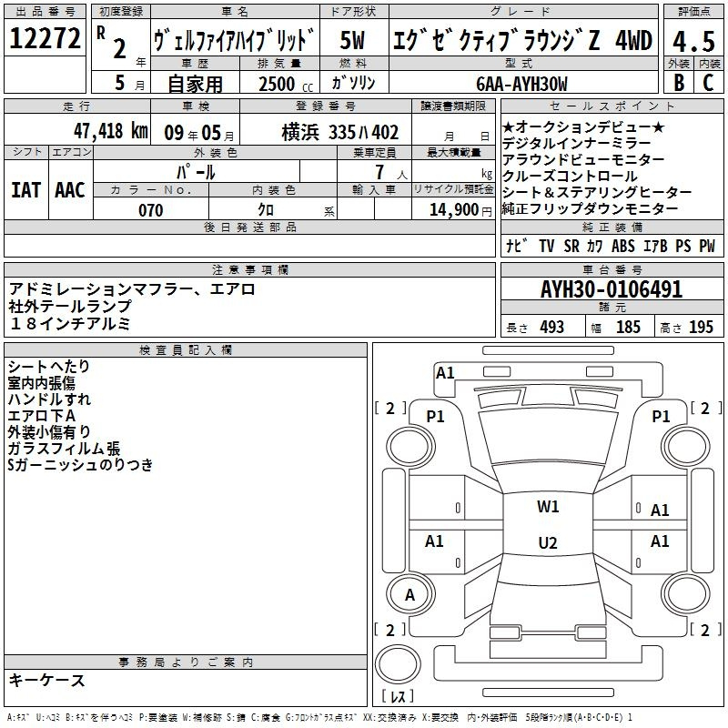Select the recycle deposit 14,900 value
Viewport: 728px width, 728px height.
pos(454,210)
